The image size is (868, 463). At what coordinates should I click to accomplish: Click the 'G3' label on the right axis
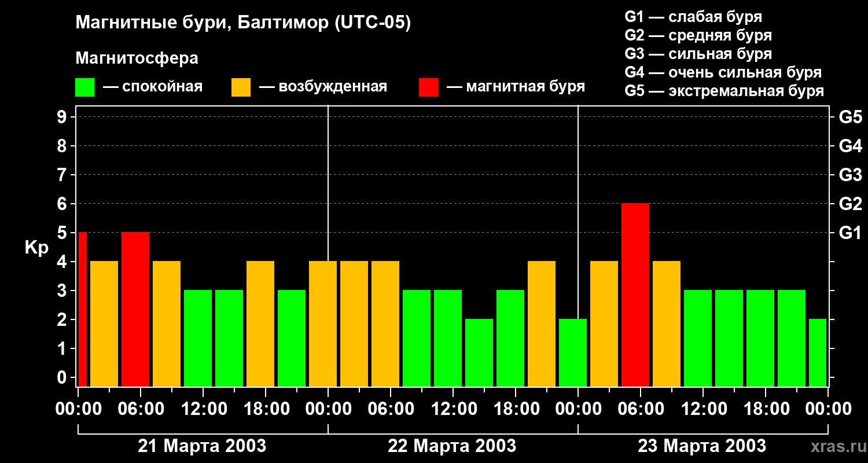[850, 175]
